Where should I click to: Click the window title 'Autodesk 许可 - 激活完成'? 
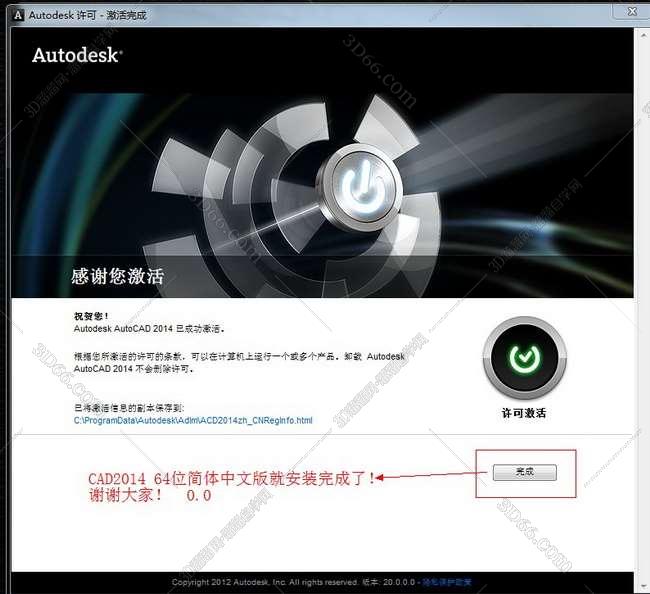click(87, 15)
